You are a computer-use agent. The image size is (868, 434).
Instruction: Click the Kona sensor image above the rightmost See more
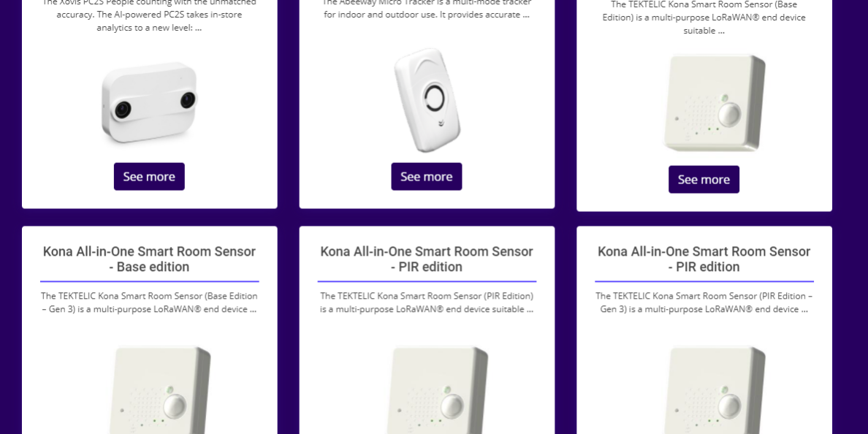(714, 102)
